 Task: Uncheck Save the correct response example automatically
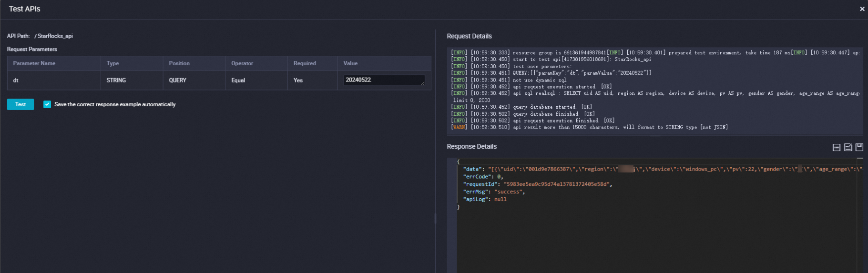tap(47, 104)
